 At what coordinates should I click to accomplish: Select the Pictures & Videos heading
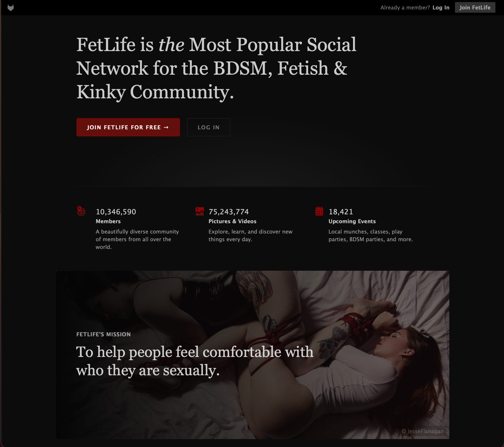pyautogui.click(x=233, y=221)
